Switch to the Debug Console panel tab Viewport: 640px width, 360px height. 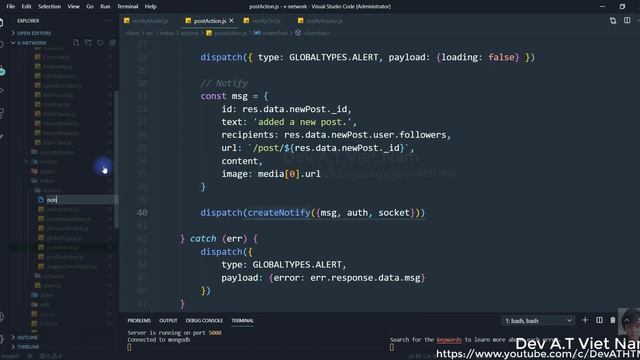pyautogui.click(x=204, y=321)
